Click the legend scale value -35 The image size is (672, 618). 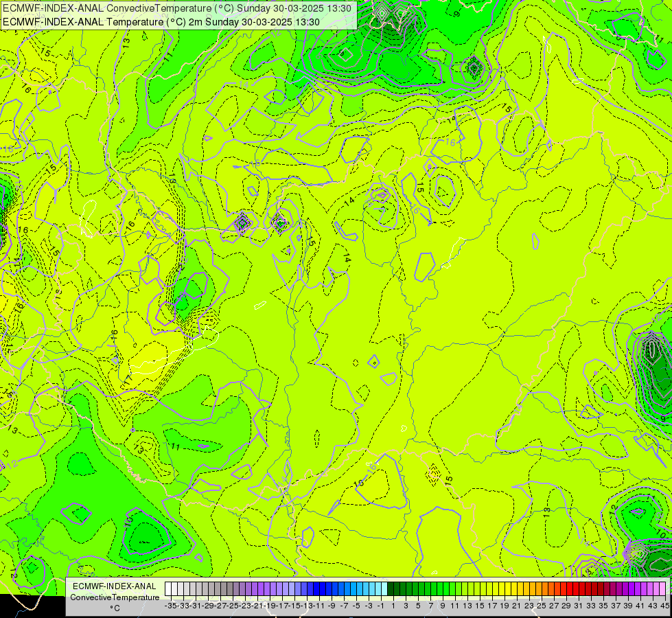[170, 606]
